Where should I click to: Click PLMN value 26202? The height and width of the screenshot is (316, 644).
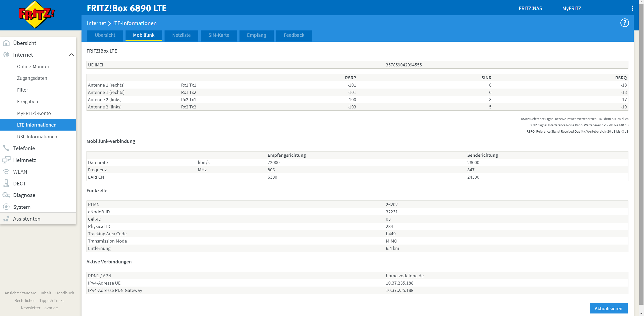(x=392, y=205)
